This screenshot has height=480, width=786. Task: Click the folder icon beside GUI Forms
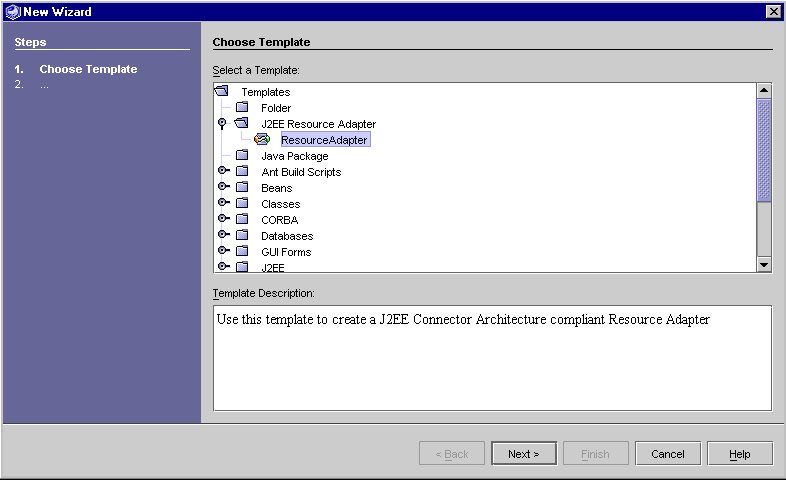[x=242, y=252]
